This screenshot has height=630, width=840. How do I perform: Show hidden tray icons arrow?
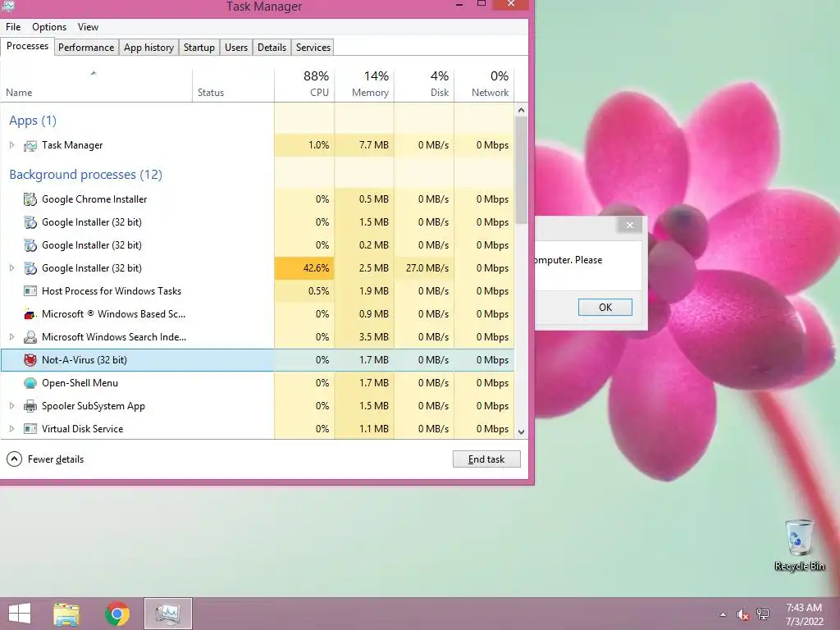(x=724, y=614)
